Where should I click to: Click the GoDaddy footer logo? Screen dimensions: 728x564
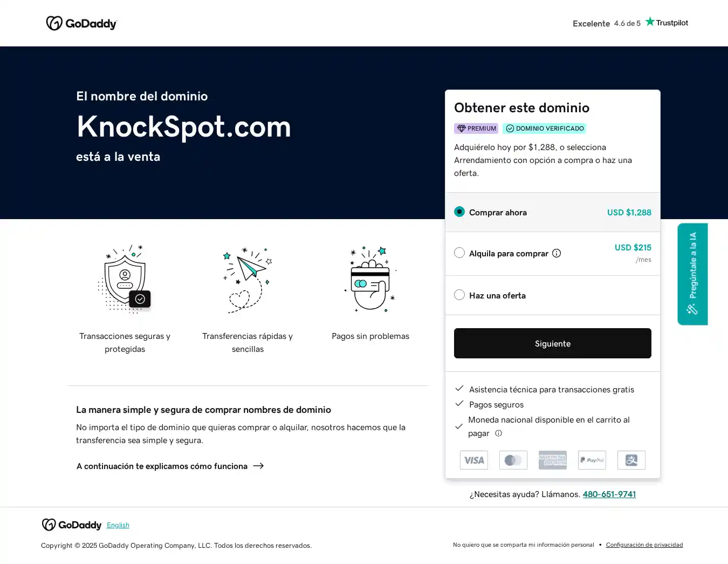pyautogui.click(x=72, y=525)
